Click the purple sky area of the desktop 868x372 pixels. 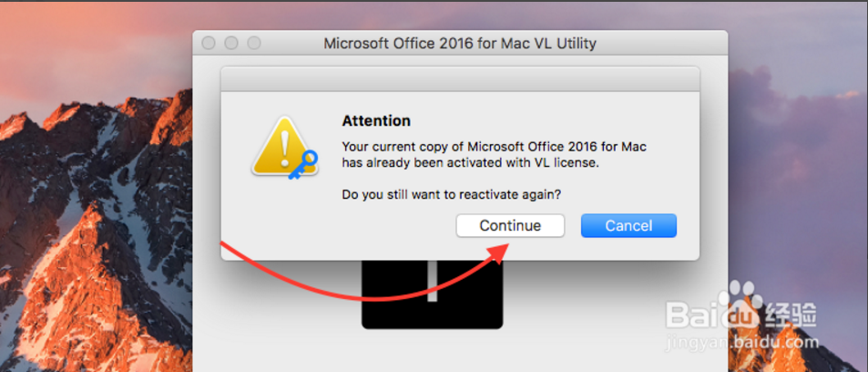point(797,139)
